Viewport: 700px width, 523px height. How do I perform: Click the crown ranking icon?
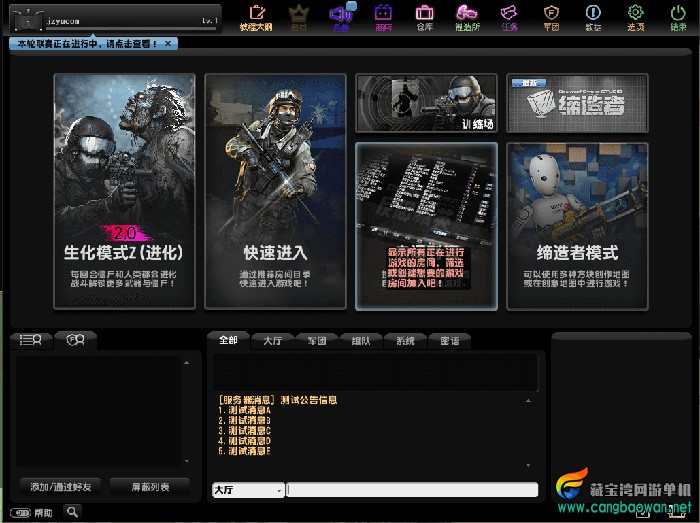click(298, 17)
